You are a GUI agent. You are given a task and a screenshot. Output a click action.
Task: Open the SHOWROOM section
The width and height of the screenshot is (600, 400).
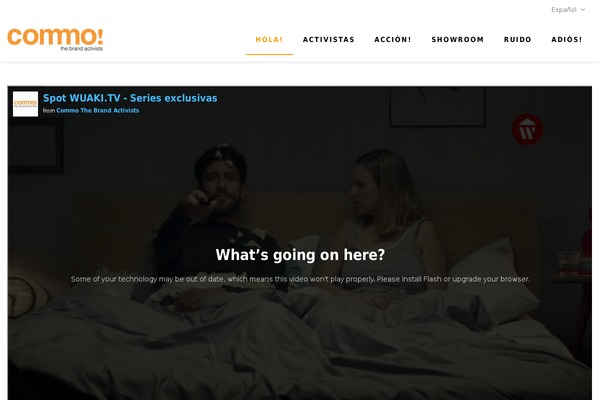click(458, 39)
